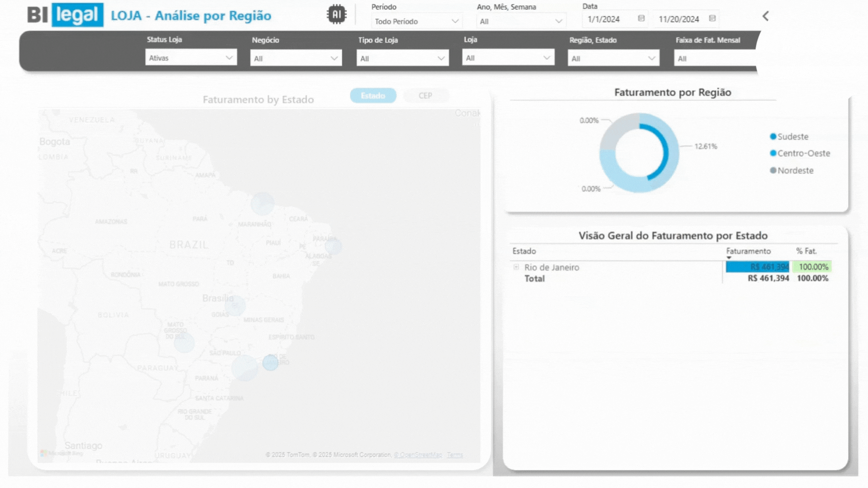Open the Região, Estado dropdown
The height and width of the screenshot is (488, 868).
click(x=613, y=58)
